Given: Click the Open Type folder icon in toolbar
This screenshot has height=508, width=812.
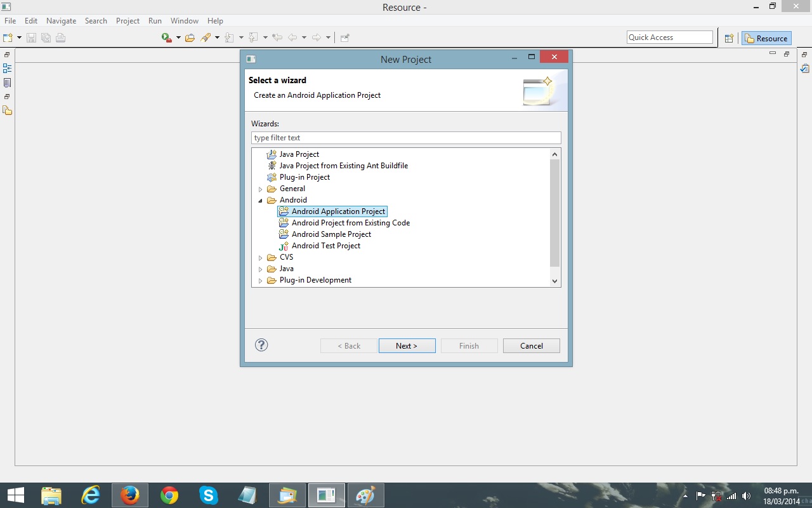Looking at the screenshot, I should point(190,37).
